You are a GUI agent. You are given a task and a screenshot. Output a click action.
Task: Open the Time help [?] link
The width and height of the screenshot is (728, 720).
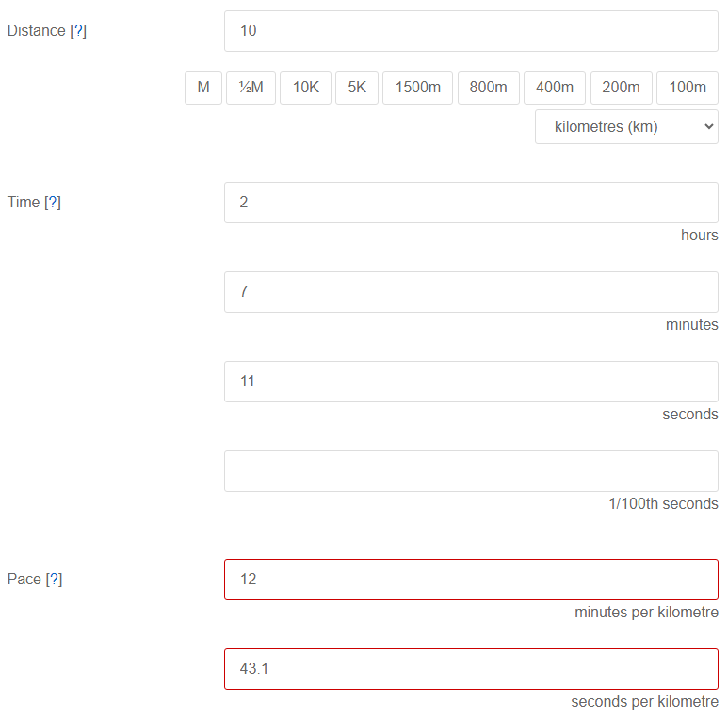(53, 203)
